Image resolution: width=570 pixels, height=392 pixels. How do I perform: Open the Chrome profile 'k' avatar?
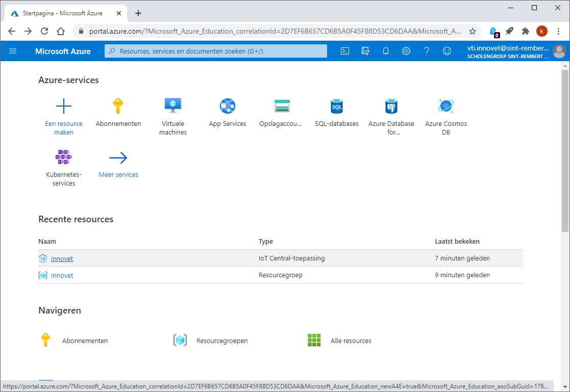[541, 31]
